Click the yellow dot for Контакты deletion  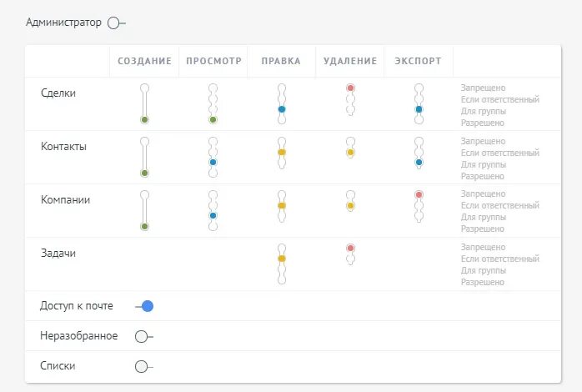(x=350, y=153)
